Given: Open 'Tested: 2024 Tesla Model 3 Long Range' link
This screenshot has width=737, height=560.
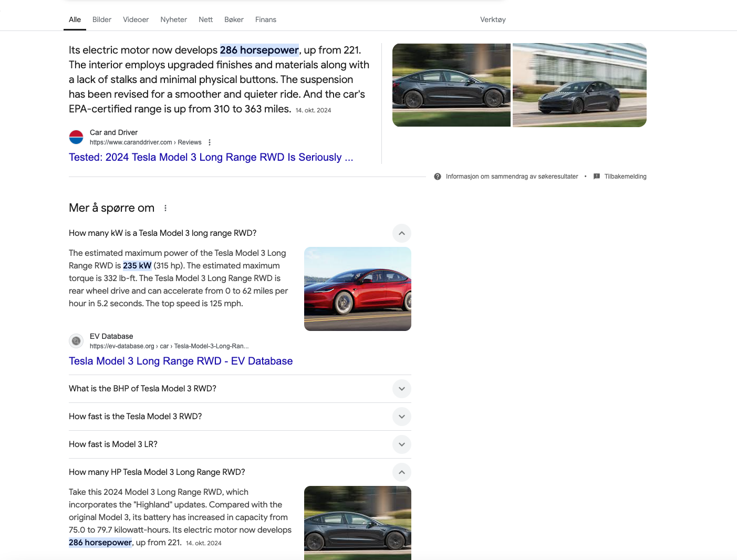Looking at the screenshot, I should [211, 157].
